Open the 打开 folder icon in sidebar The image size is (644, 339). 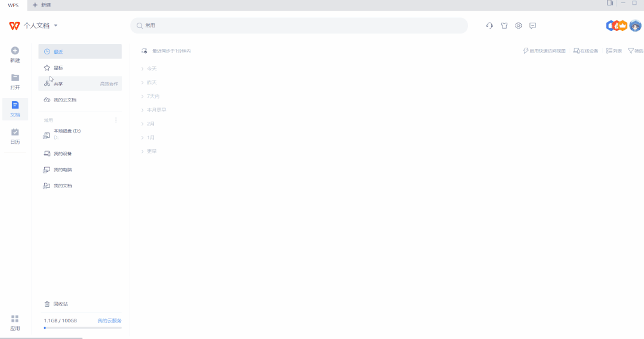coord(15,78)
